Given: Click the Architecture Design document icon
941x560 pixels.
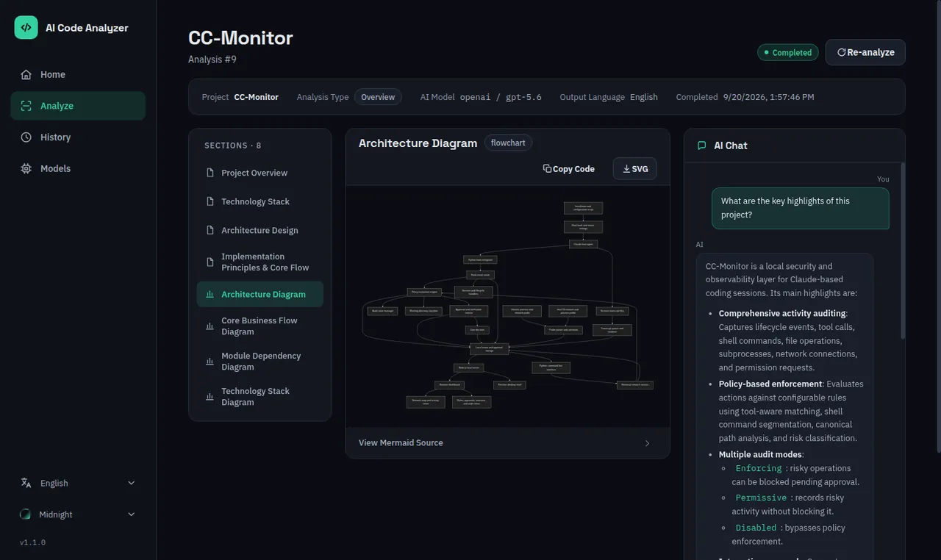Looking at the screenshot, I should (x=210, y=230).
